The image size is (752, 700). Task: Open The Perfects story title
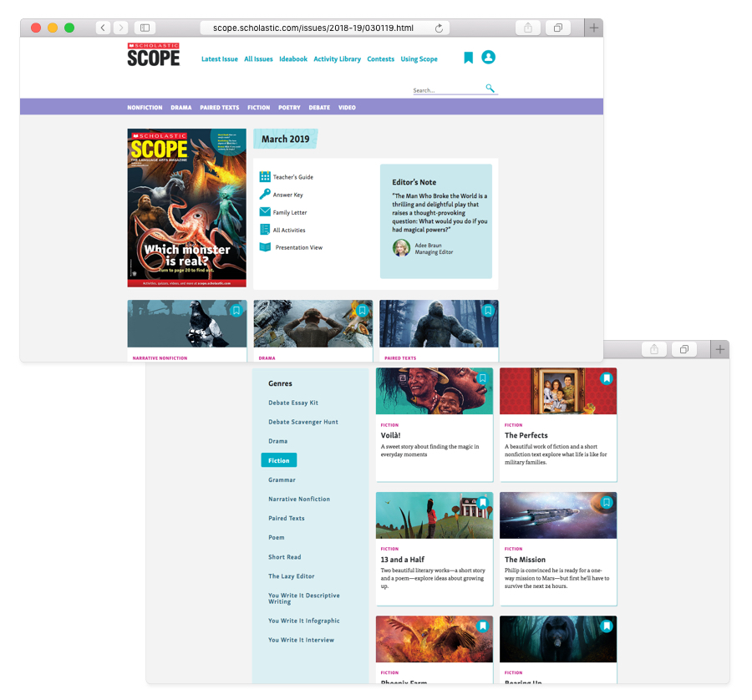click(x=526, y=435)
